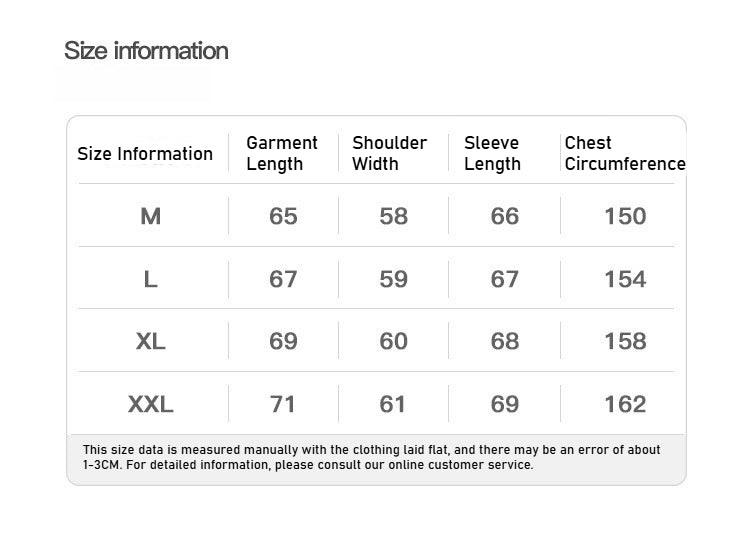Viewport: 750px width, 546px height.
Task: Select the XXL shoulder width value 61
Action: coord(393,404)
